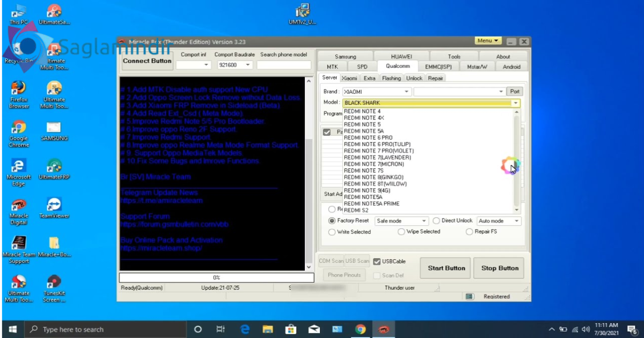The width and height of the screenshot is (644, 338).
Task: Launch Google Chrome from the desktop
Action: click(19, 134)
